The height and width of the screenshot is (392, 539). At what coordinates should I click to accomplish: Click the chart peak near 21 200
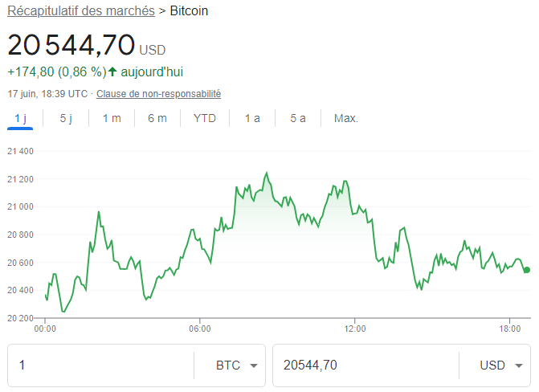click(x=266, y=173)
